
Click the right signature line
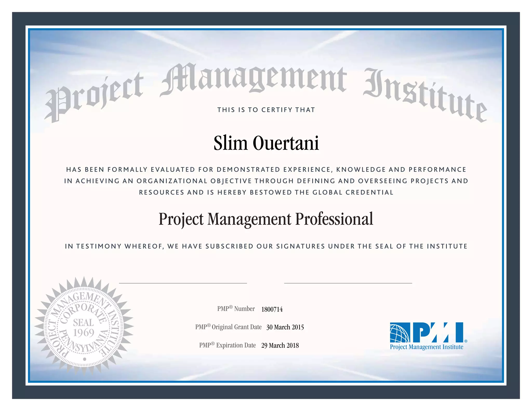coord(348,283)
